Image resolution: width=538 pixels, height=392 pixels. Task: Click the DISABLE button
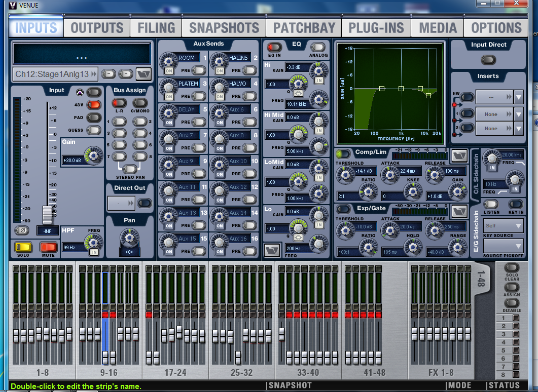point(512,303)
